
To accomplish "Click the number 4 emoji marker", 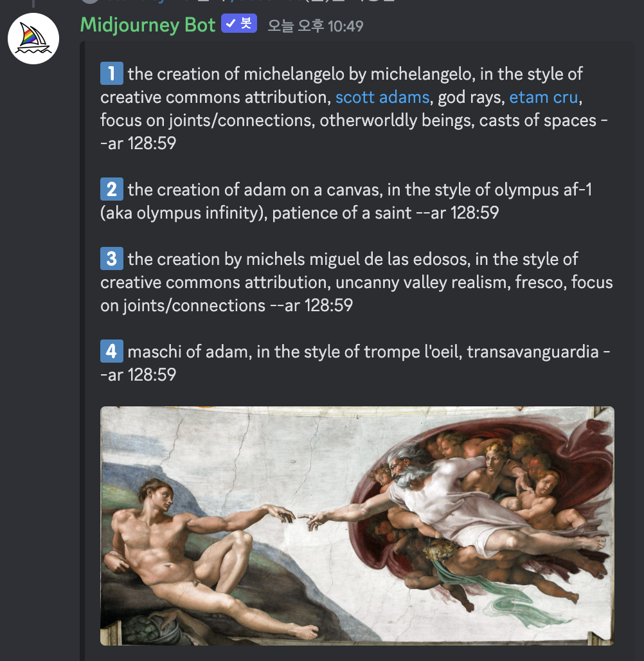I will click(112, 351).
